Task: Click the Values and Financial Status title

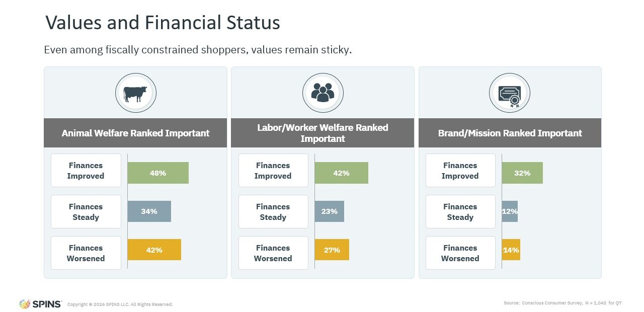Action: [163, 23]
